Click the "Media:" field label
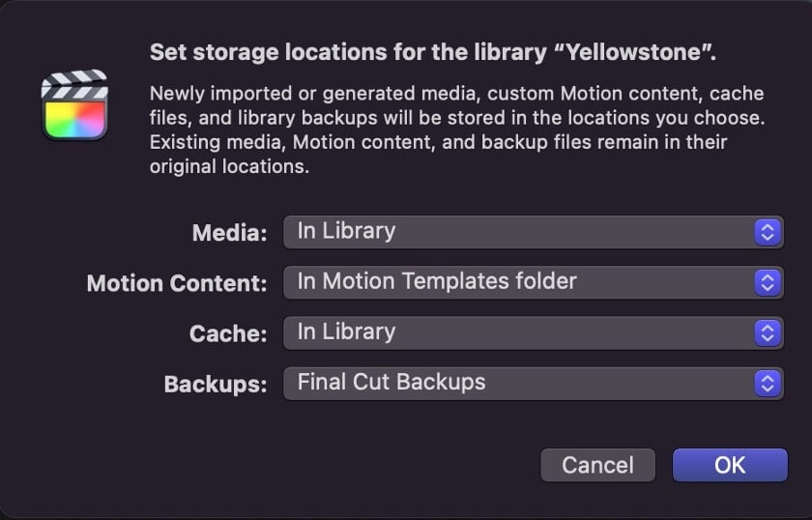The width and height of the screenshot is (812, 520). (x=230, y=233)
